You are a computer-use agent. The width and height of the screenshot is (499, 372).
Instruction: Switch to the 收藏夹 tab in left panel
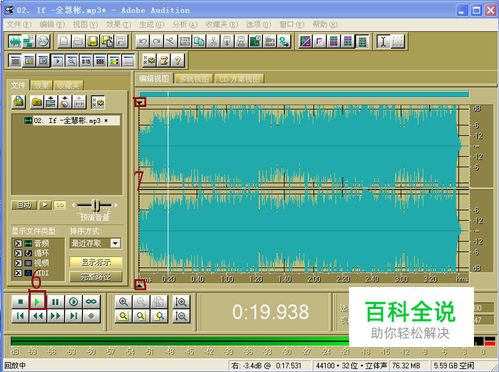68,85
